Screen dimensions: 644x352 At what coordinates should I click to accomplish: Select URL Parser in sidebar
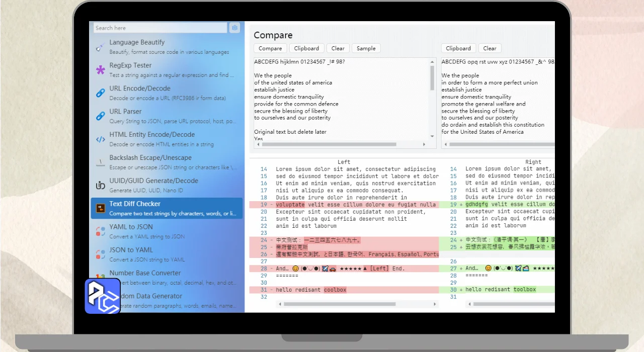(167, 116)
